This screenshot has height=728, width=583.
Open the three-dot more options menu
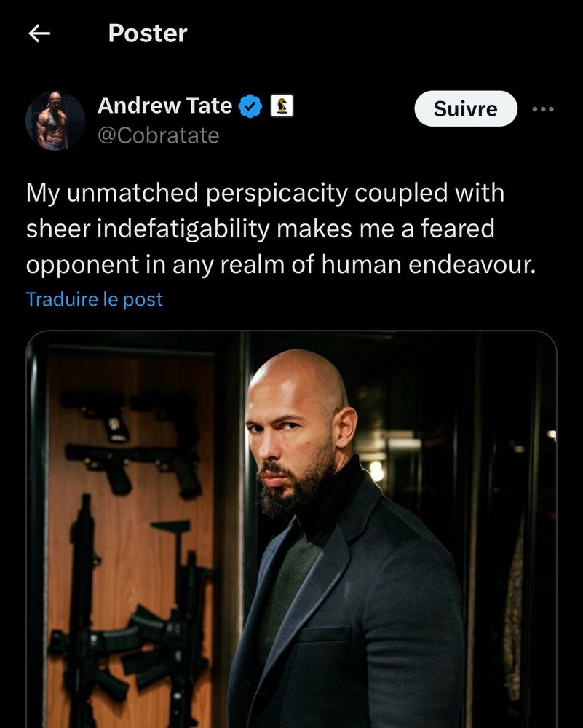pyautogui.click(x=543, y=109)
